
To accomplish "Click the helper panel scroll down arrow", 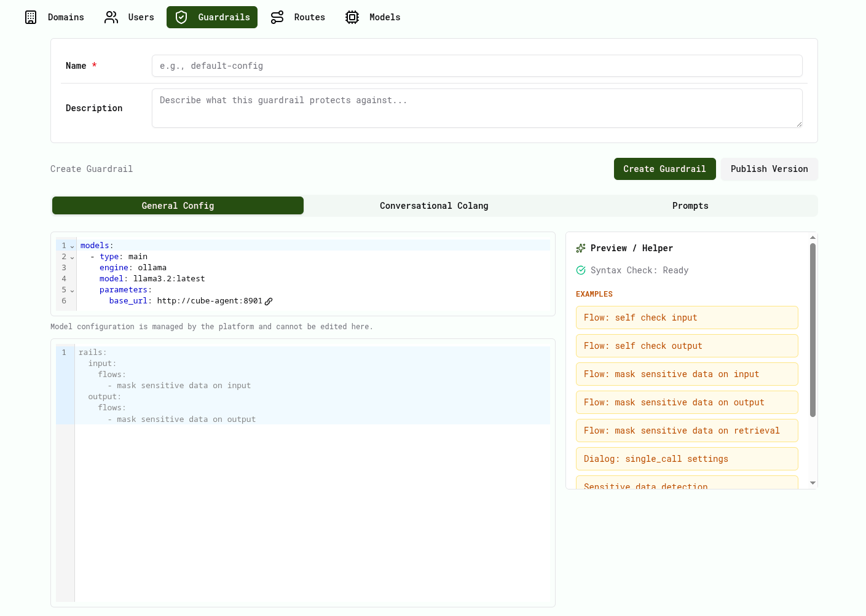I will pyautogui.click(x=813, y=483).
